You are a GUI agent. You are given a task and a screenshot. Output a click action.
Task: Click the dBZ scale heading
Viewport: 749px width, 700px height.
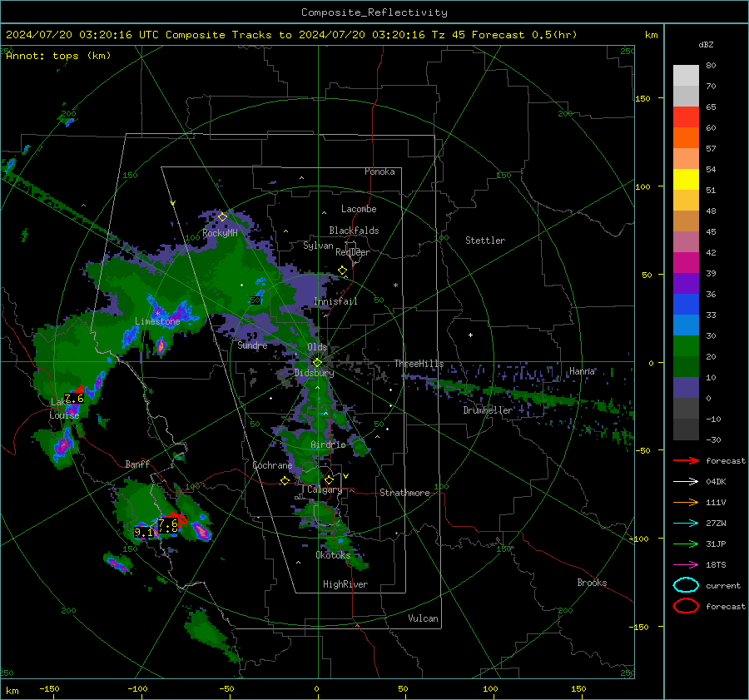coord(706,44)
